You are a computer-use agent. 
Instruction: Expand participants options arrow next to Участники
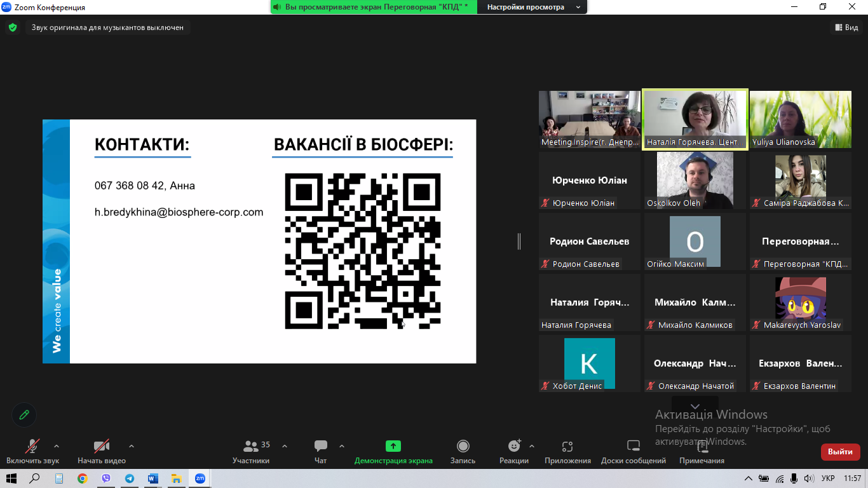click(285, 446)
